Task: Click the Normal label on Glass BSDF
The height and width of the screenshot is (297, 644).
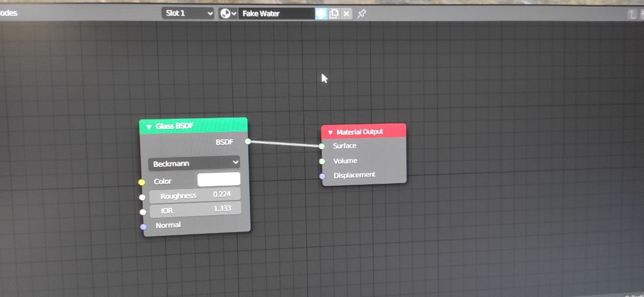Action: pyautogui.click(x=168, y=225)
